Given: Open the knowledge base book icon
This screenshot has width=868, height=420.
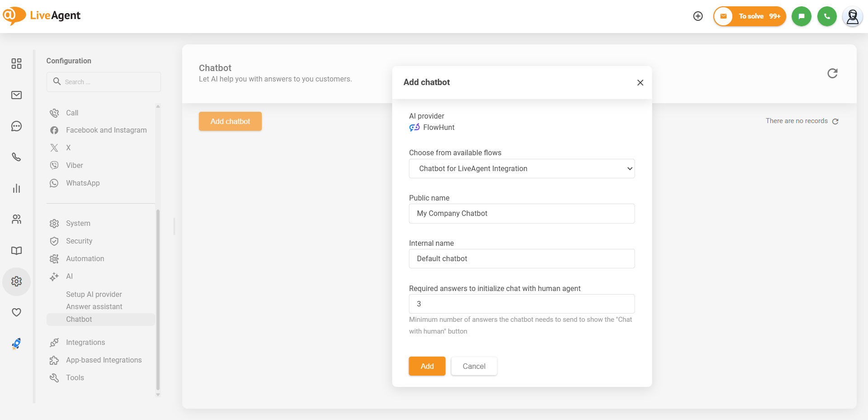Looking at the screenshot, I should (x=16, y=251).
